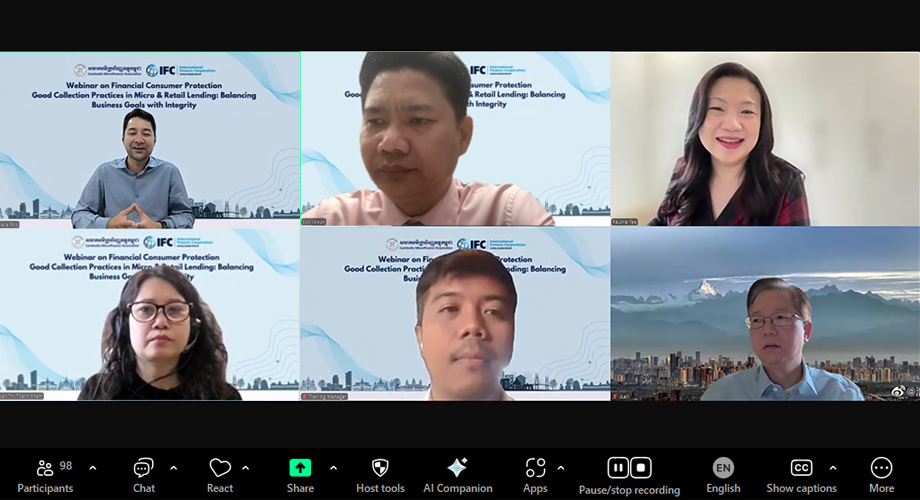
Task: Open the More options menu
Action: (x=881, y=474)
